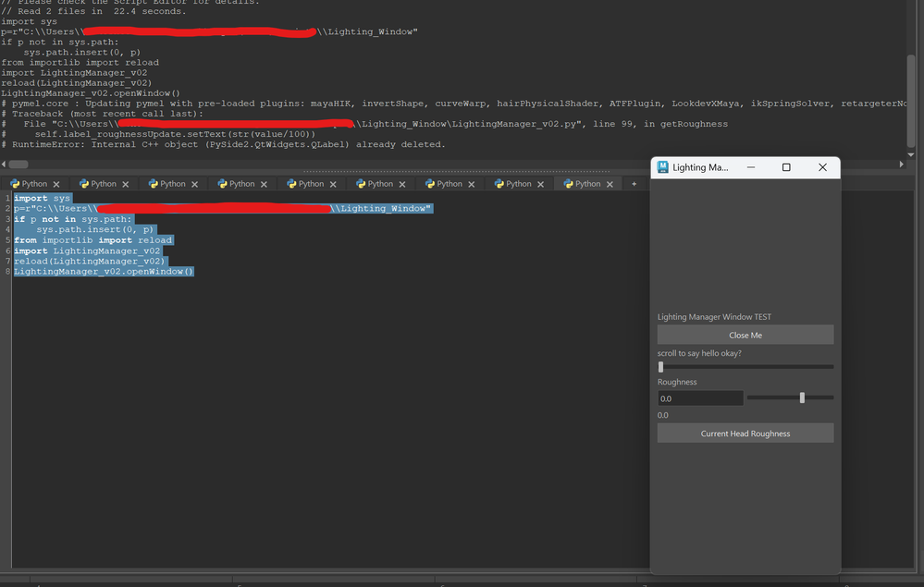The image size is (924, 587).
Task: Click the history pane vertical scrollbar thumb
Action: tap(911, 102)
